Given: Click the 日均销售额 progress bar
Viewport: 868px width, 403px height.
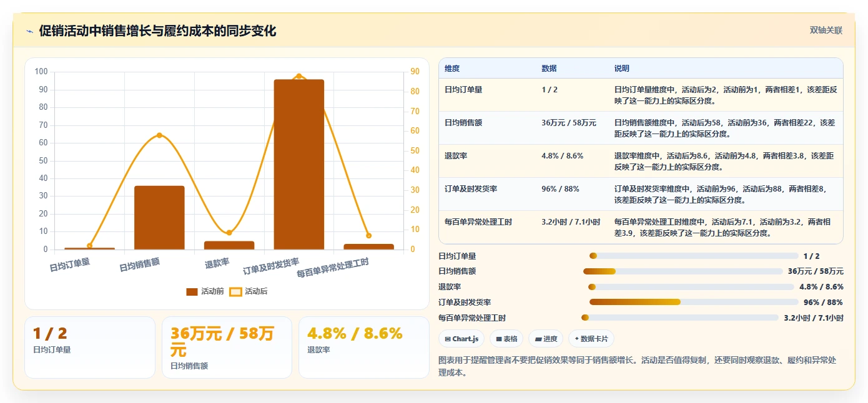Looking at the screenshot, I should tap(683, 271).
